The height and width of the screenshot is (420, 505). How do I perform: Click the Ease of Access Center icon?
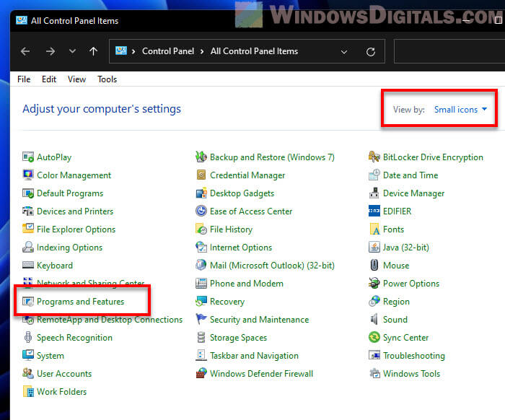[201, 211]
